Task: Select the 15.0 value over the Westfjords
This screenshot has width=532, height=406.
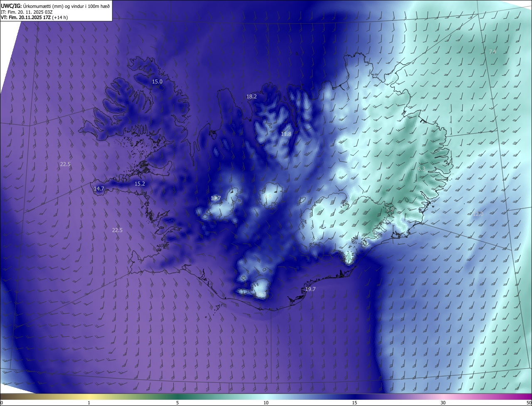Action: click(x=157, y=82)
